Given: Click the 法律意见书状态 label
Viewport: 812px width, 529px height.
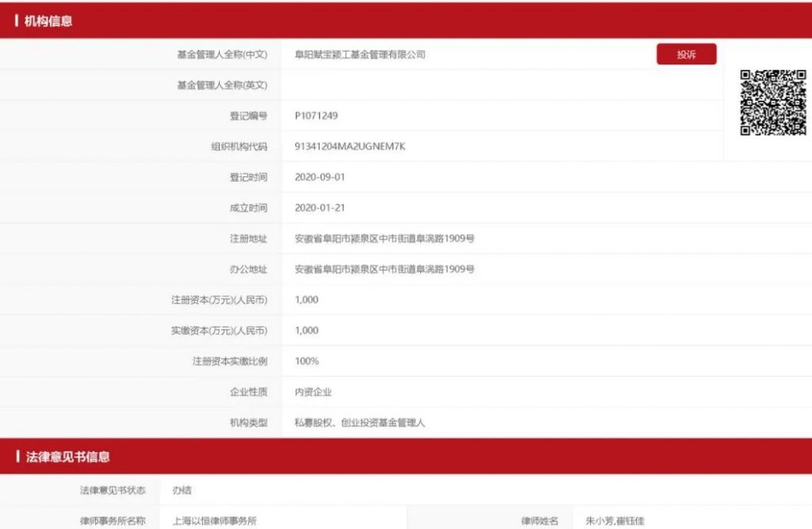Looking at the screenshot, I should tap(113, 490).
